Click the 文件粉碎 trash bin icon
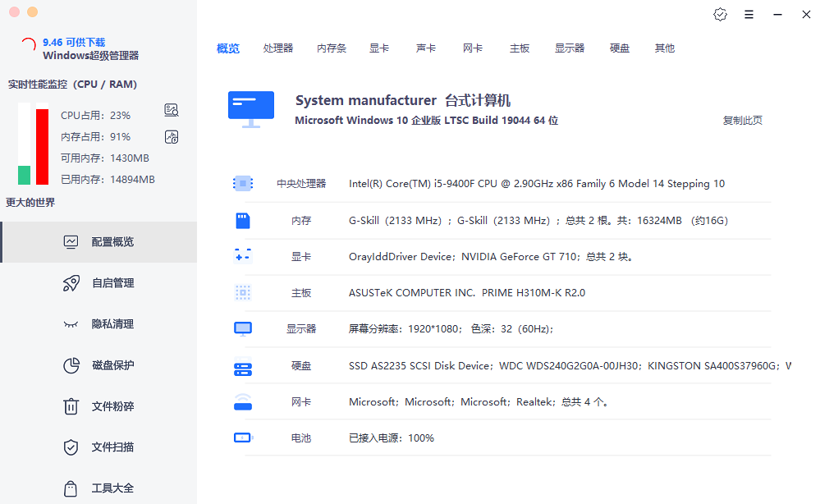 (x=71, y=406)
